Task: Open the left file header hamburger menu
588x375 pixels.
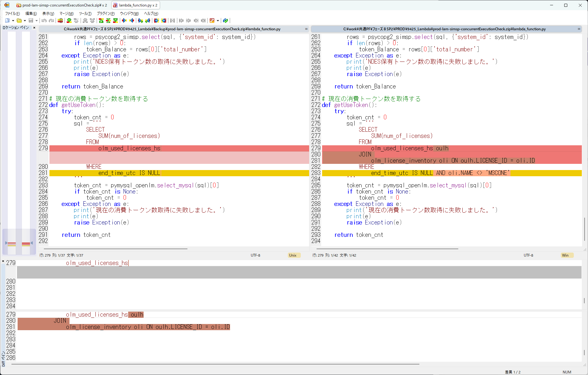Action: tap(306, 29)
